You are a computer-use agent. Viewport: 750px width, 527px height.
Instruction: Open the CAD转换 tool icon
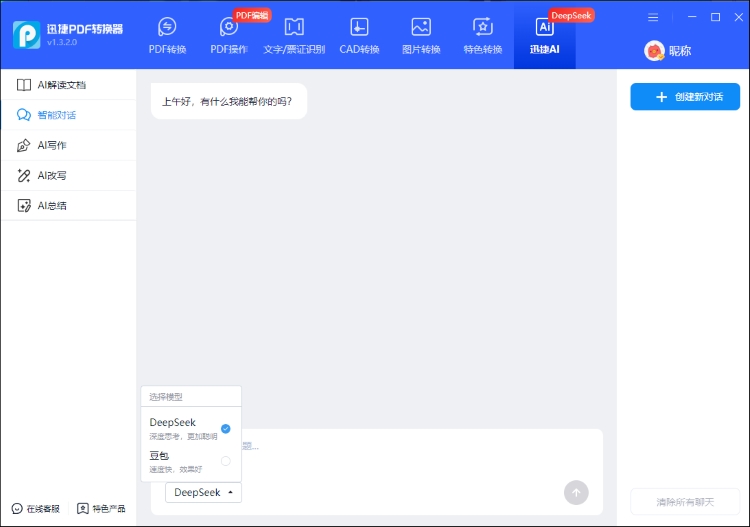click(359, 27)
